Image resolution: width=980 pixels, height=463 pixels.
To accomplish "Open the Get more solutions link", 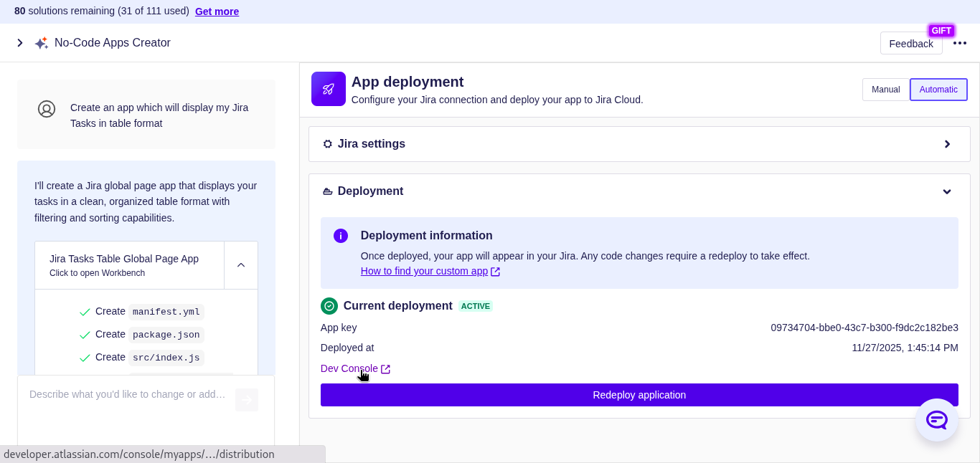I will point(217,11).
